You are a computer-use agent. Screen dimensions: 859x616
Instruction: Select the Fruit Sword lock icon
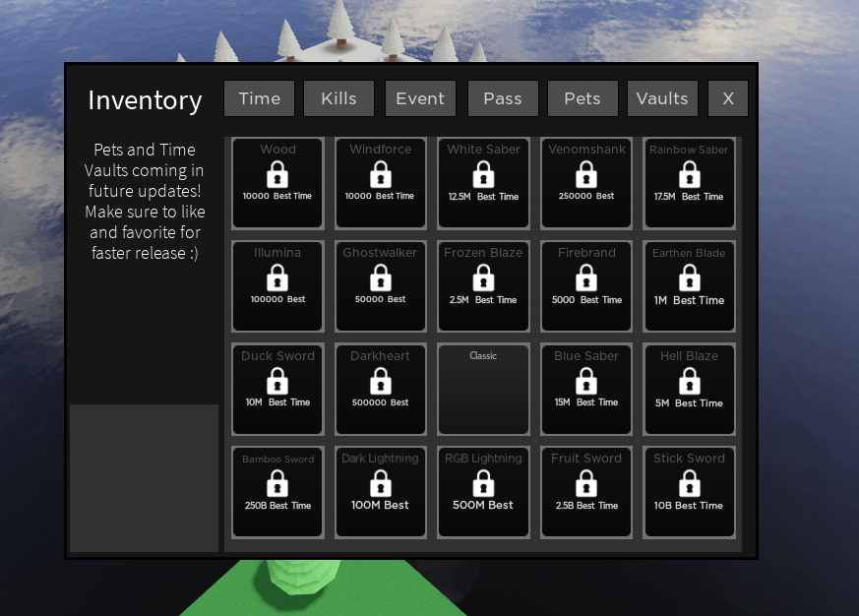tap(586, 484)
